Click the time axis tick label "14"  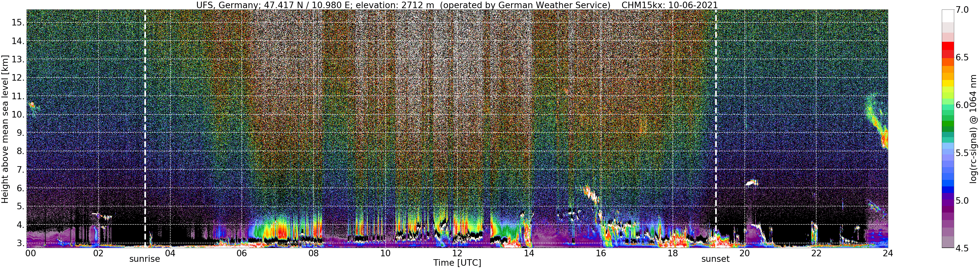[x=529, y=253]
